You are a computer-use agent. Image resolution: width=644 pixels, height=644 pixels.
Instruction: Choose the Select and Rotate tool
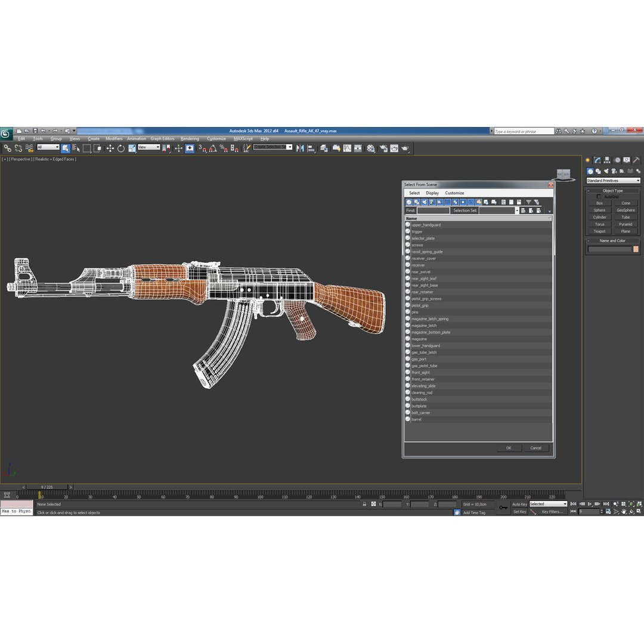pyautogui.click(x=120, y=148)
